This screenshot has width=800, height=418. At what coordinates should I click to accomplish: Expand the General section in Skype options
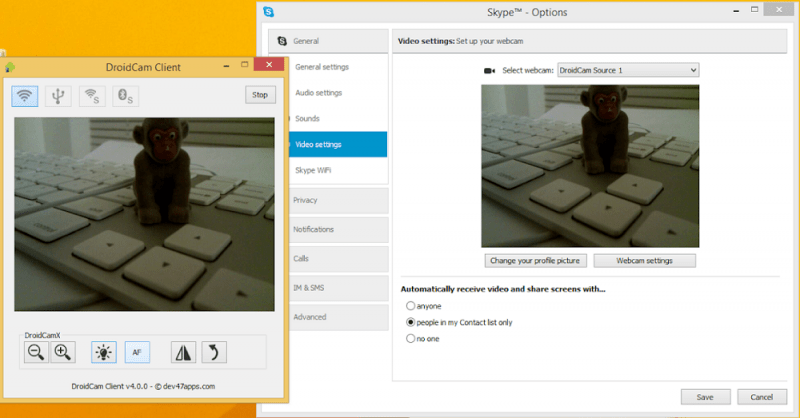329,41
